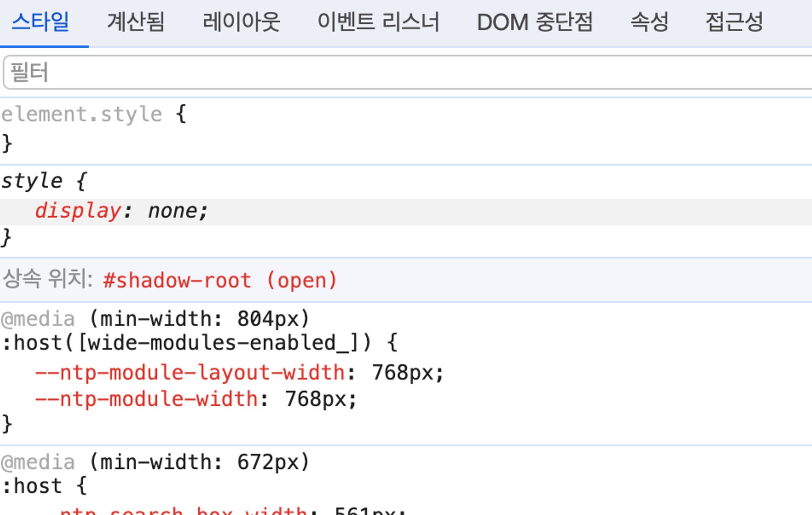Click the element.style selector
The image size is (812, 515).
point(81,114)
